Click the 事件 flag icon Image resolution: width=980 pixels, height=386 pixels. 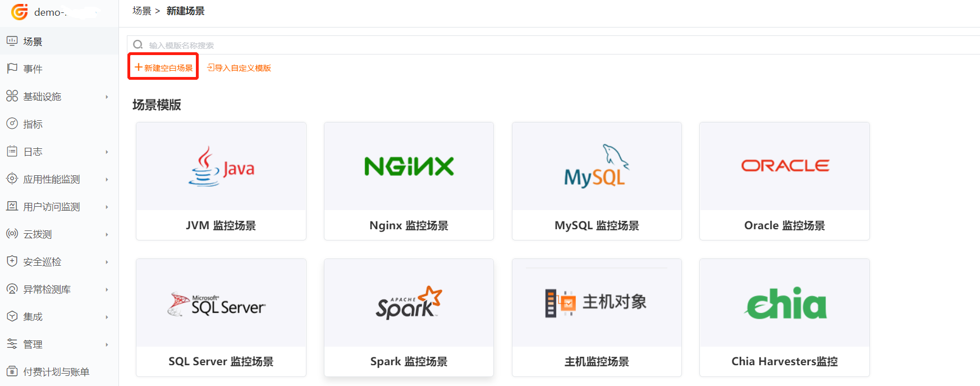pyautogui.click(x=12, y=69)
